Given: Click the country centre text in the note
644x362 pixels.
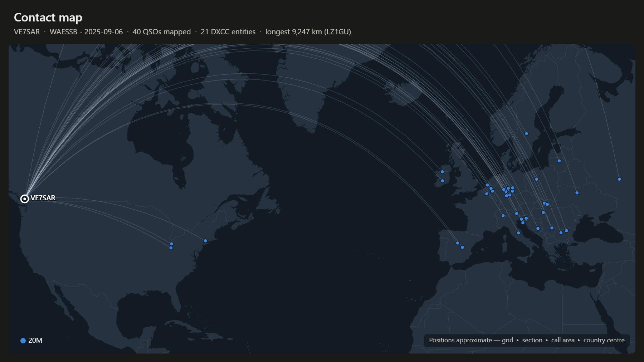Looking at the screenshot, I should [604, 340].
